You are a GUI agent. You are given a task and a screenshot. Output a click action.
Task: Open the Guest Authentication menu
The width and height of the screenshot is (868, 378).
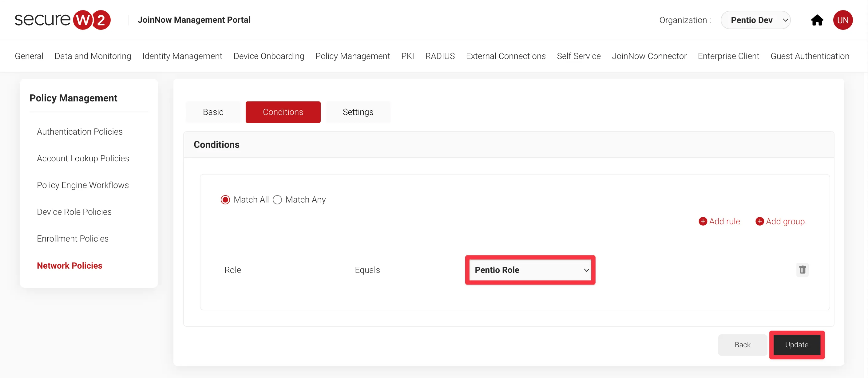tap(810, 56)
